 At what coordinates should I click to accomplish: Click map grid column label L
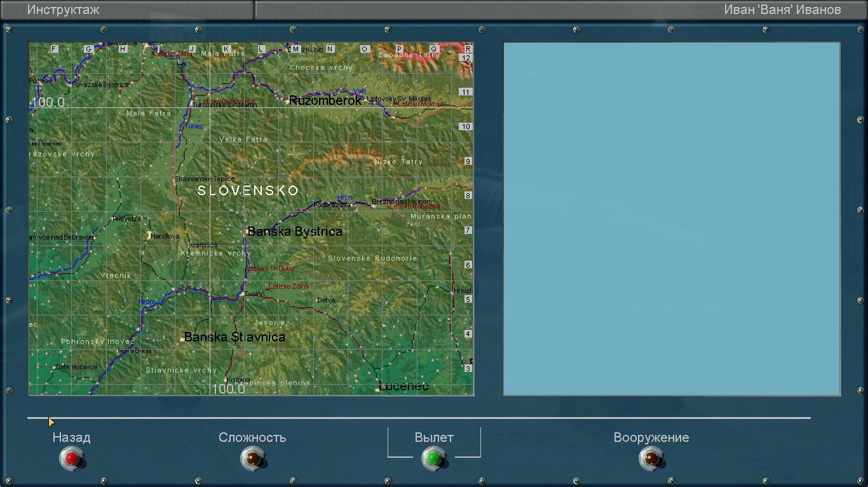pyautogui.click(x=261, y=49)
